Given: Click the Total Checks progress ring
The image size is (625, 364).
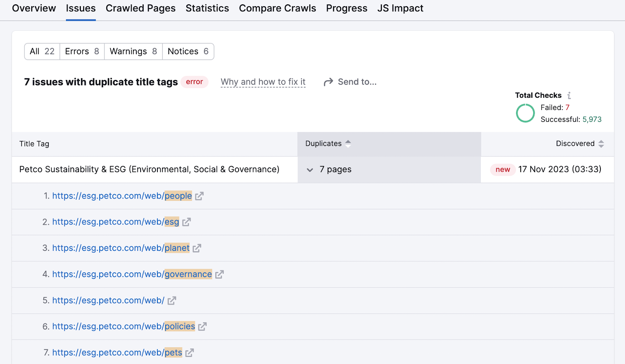Looking at the screenshot, I should pos(525,113).
